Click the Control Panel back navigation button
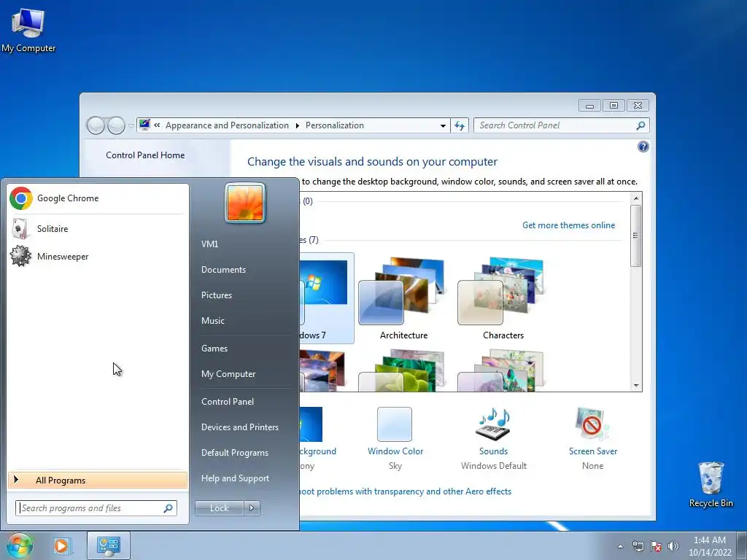747x560 pixels. pyautogui.click(x=96, y=125)
